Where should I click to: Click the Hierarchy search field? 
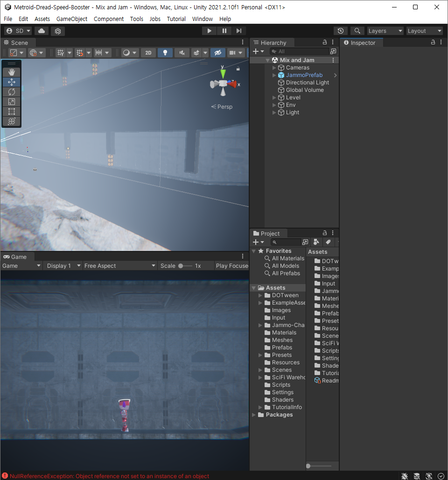click(300, 51)
